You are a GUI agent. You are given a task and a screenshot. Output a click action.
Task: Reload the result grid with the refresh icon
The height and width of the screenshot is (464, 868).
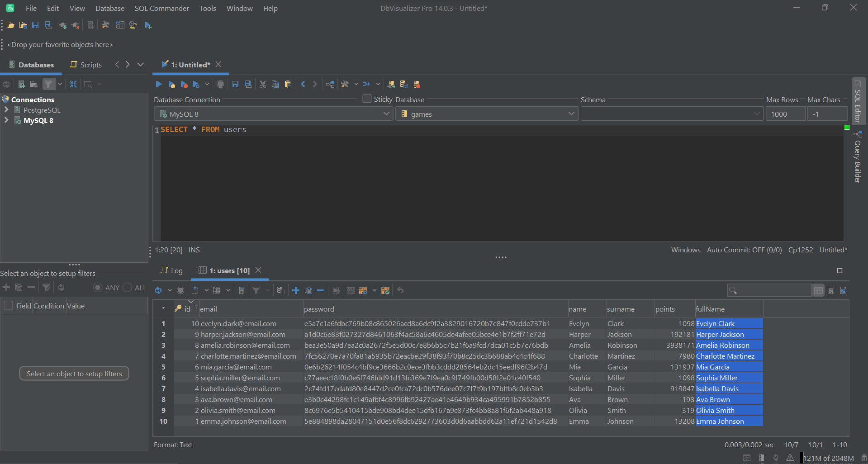point(159,290)
